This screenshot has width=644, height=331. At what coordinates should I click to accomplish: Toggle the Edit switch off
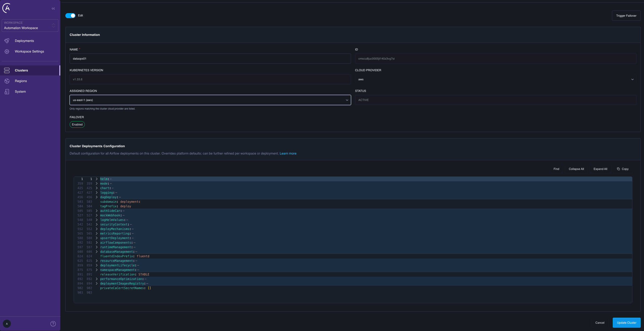coord(70,16)
